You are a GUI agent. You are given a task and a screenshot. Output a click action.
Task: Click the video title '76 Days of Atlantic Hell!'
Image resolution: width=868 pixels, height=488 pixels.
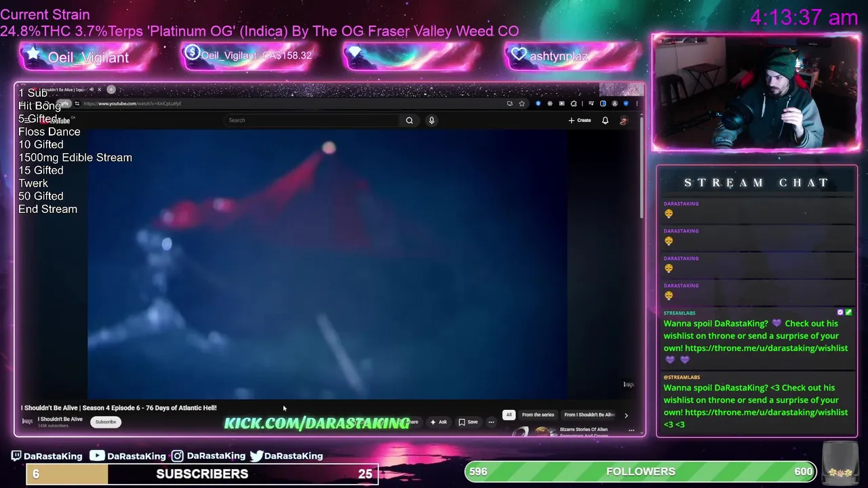tap(119, 408)
